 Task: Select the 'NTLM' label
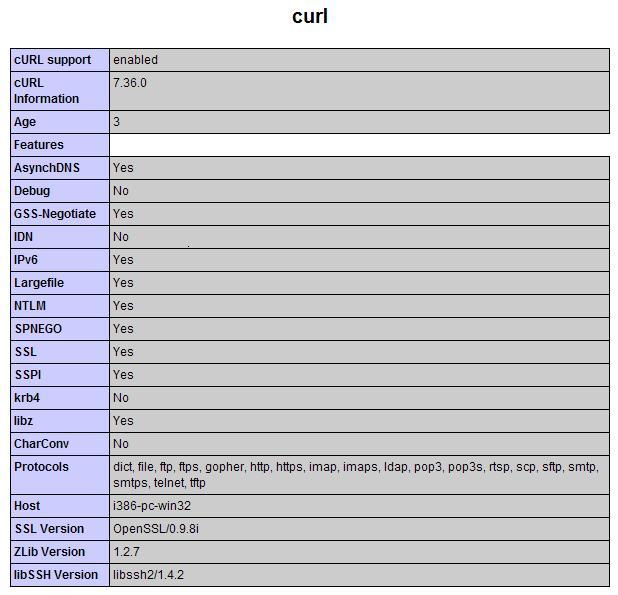point(30,306)
